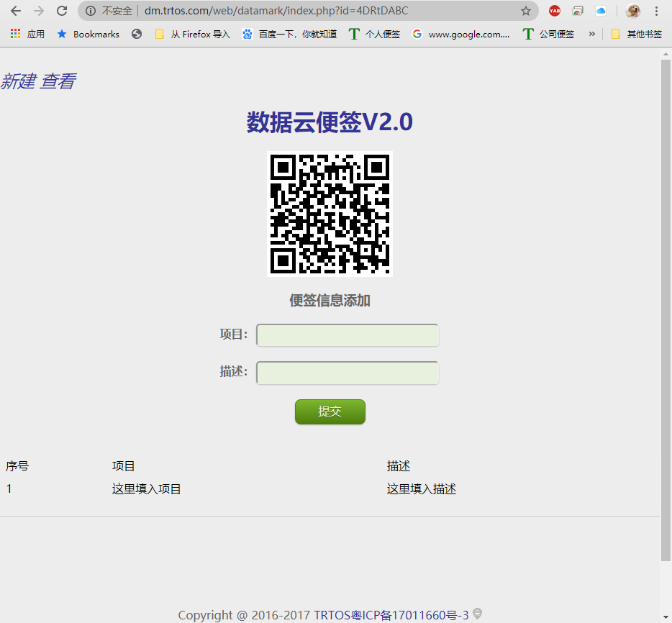672x623 pixels.
Task: Click the '序号' column header
Action: [x=17, y=465]
